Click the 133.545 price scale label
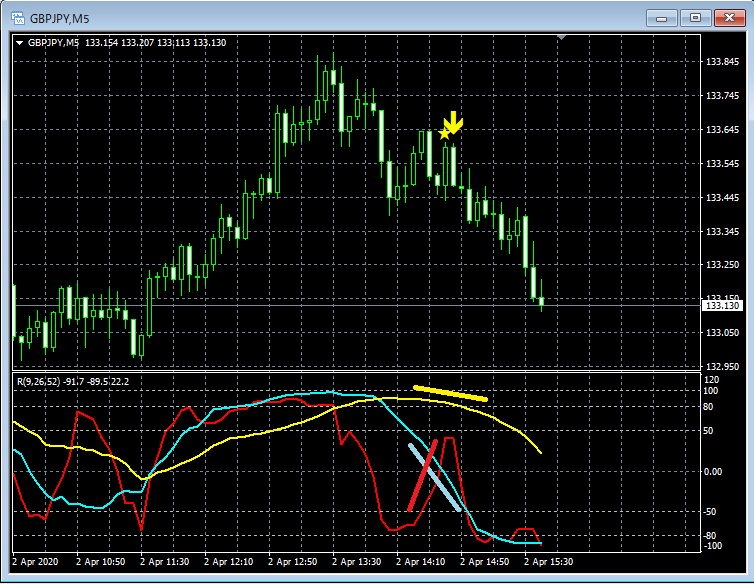 pos(722,164)
